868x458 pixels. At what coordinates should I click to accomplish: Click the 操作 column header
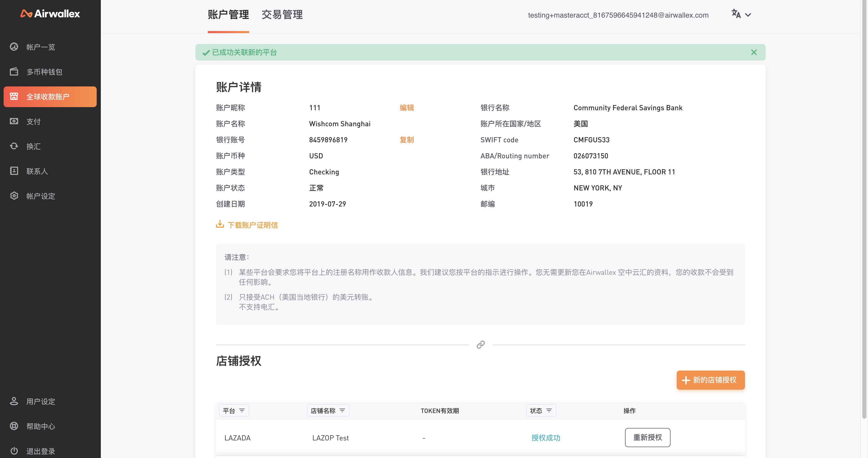point(629,410)
